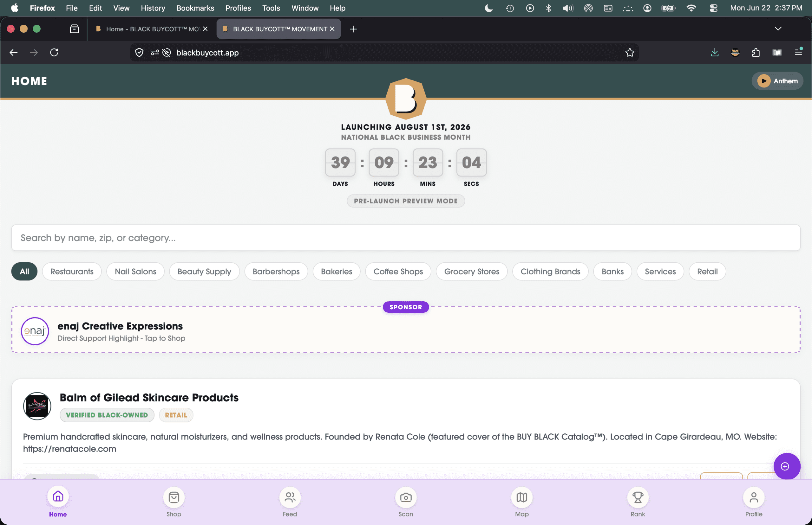Open the Profile icon in bottom bar
Screen dimensions: 812x525
point(754,498)
